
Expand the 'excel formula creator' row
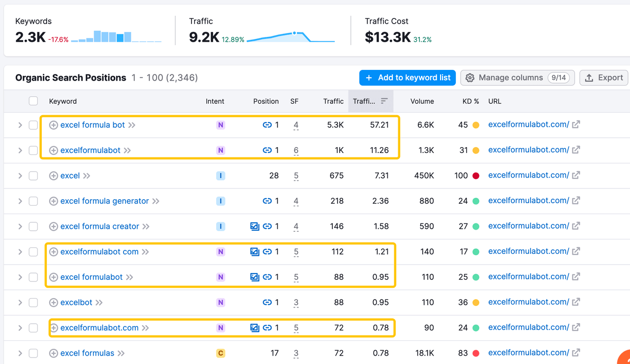(20, 226)
